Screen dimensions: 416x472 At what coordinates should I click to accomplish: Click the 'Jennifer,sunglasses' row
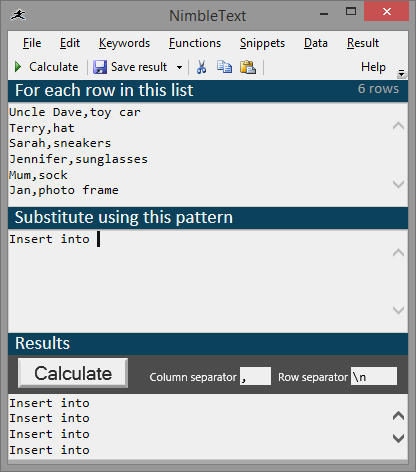click(78, 159)
